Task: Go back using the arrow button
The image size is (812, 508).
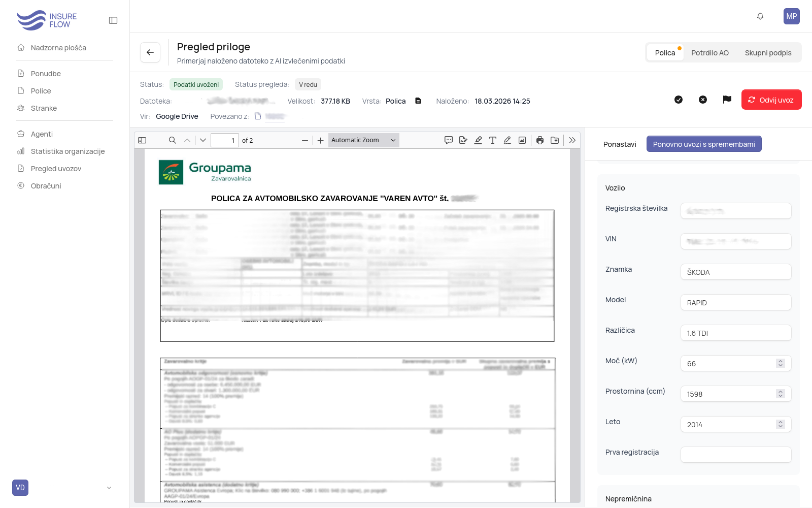Action: pos(150,52)
